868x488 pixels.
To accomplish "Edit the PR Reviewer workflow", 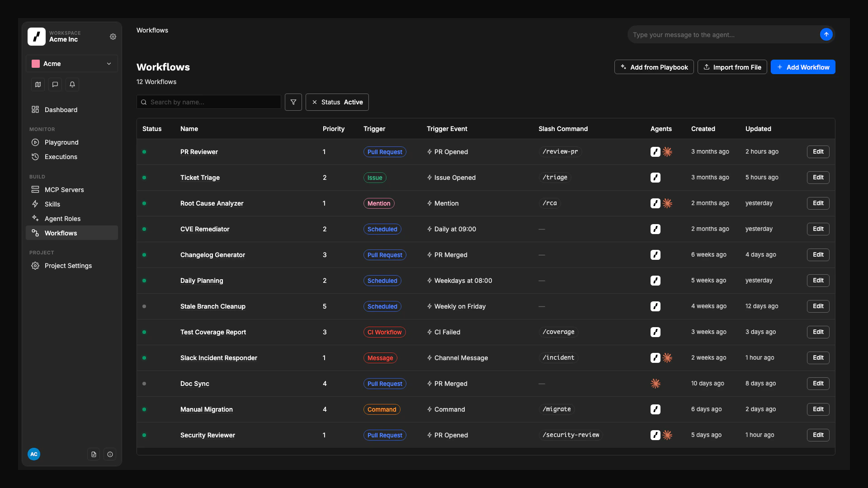I will click(818, 152).
